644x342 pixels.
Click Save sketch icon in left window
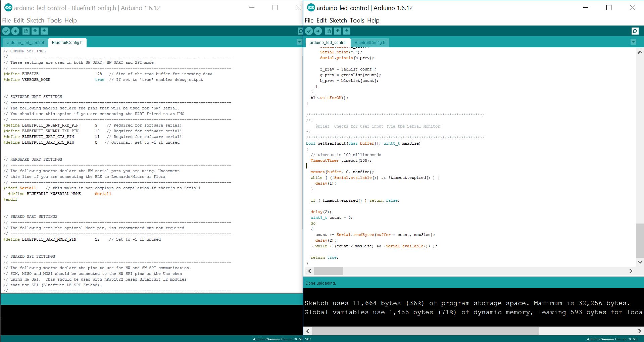pos(44,31)
